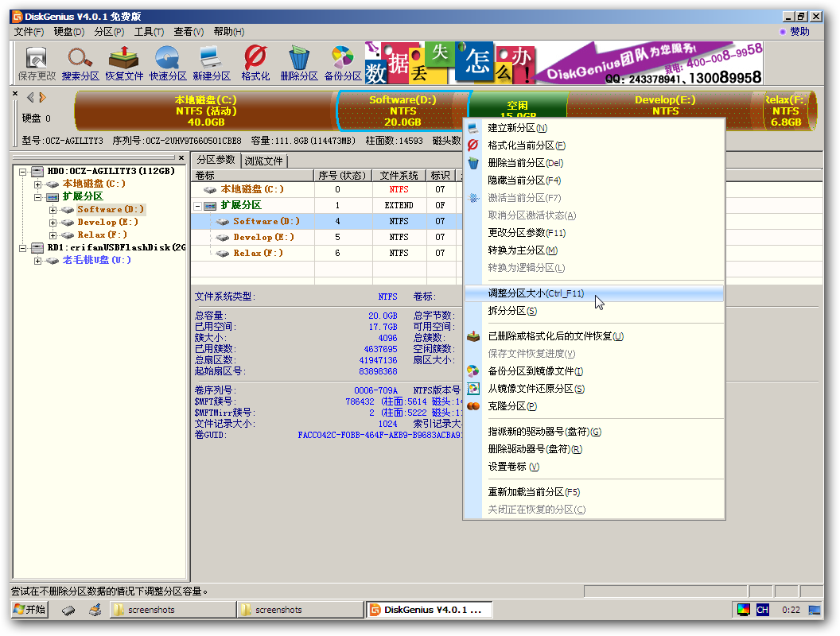The width and height of the screenshot is (840, 636).
Task: Expand Software(D:) in the tree
Action: click(53, 210)
